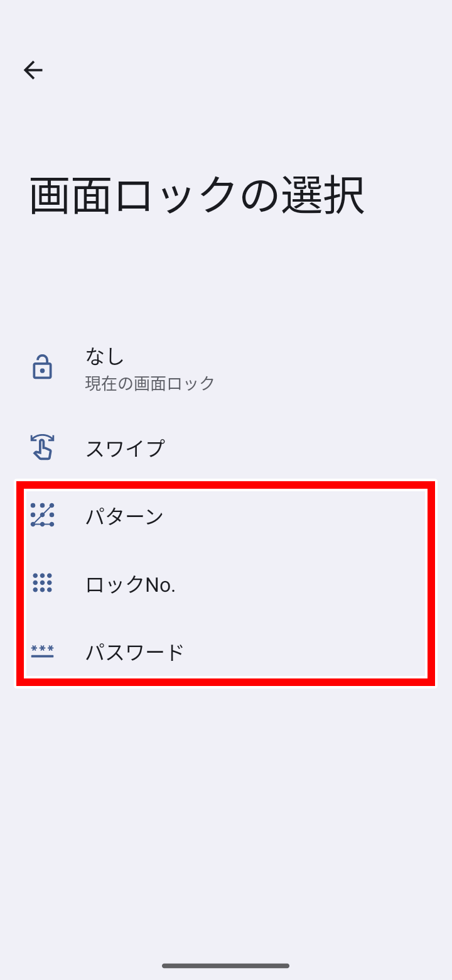Screen dimensions: 452x980
Task: Select the パターン label text
Action: (124, 516)
